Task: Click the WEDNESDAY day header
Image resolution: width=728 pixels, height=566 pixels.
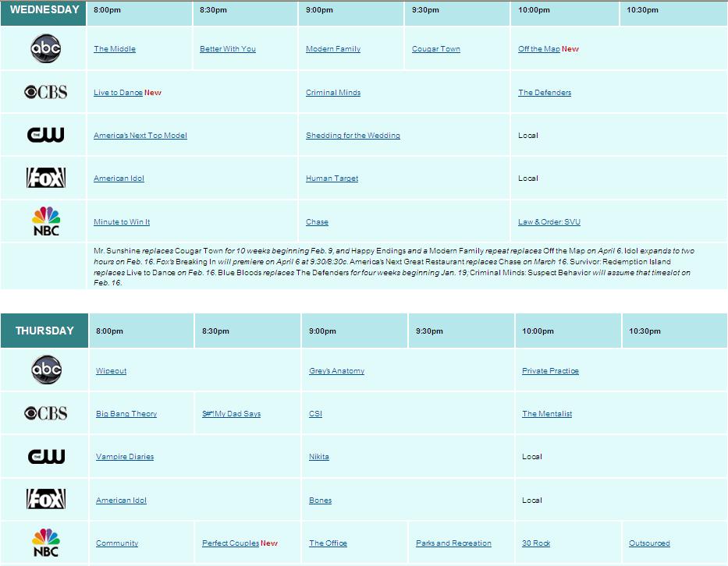Action: coord(44,12)
